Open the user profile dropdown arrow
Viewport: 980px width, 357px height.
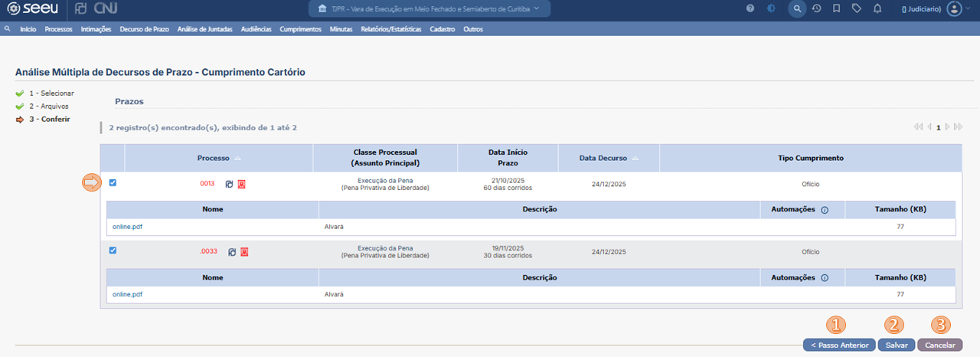(x=969, y=8)
